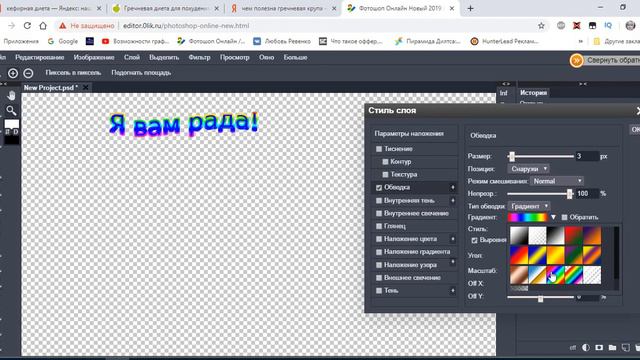This screenshot has width=640, height=360.
Task: Open the Изображение menu
Action: pos(94,58)
